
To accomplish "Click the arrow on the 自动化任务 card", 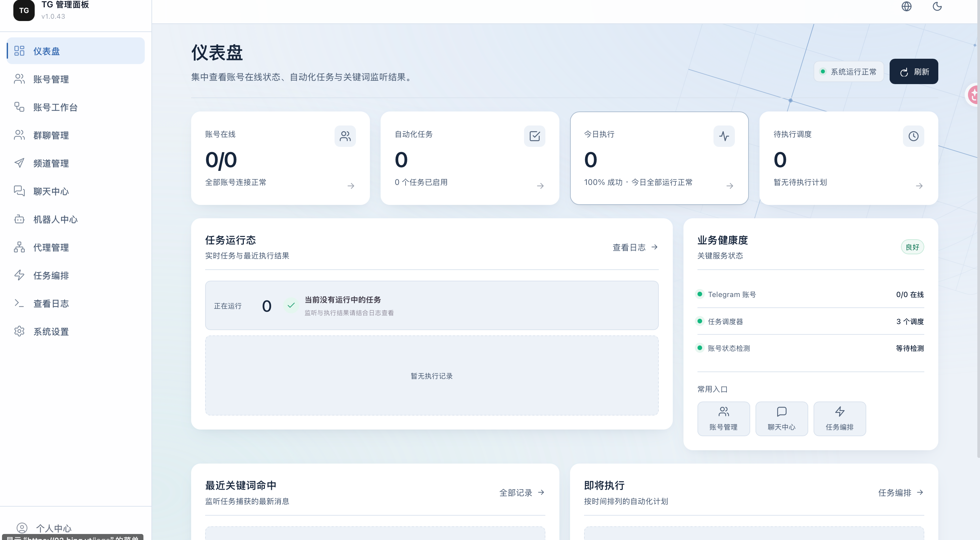I will pos(540,186).
